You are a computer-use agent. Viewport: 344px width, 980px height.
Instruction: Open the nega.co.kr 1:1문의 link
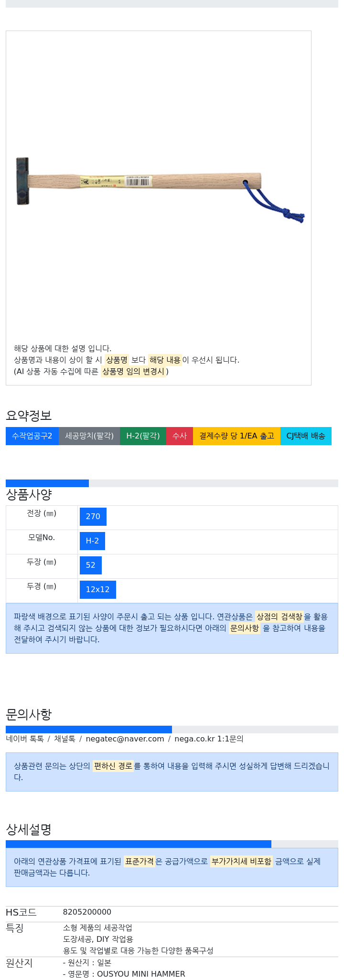[x=209, y=739]
